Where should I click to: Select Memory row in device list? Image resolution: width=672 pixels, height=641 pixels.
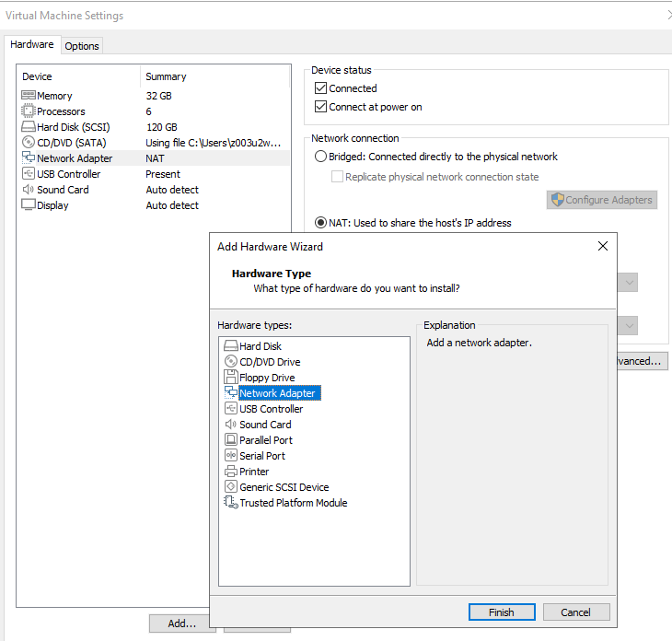(x=54, y=96)
